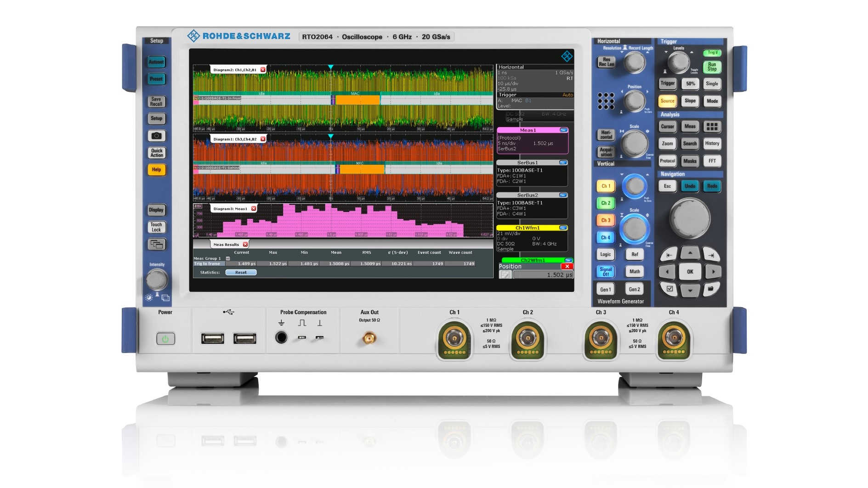This screenshot has width=868, height=488.
Task: Enable Touch Lock on the left panel
Action: pyautogui.click(x=156, y=227)
